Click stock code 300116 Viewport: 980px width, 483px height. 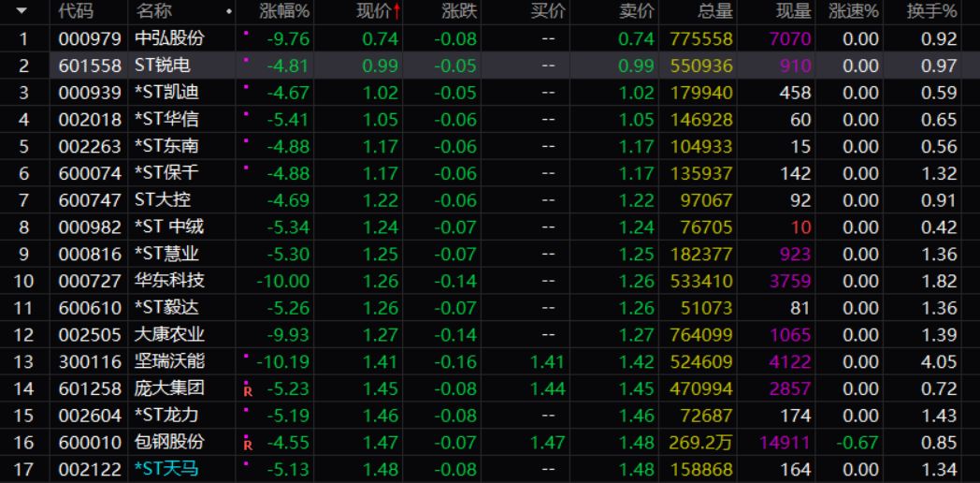(x=90, y=362)
